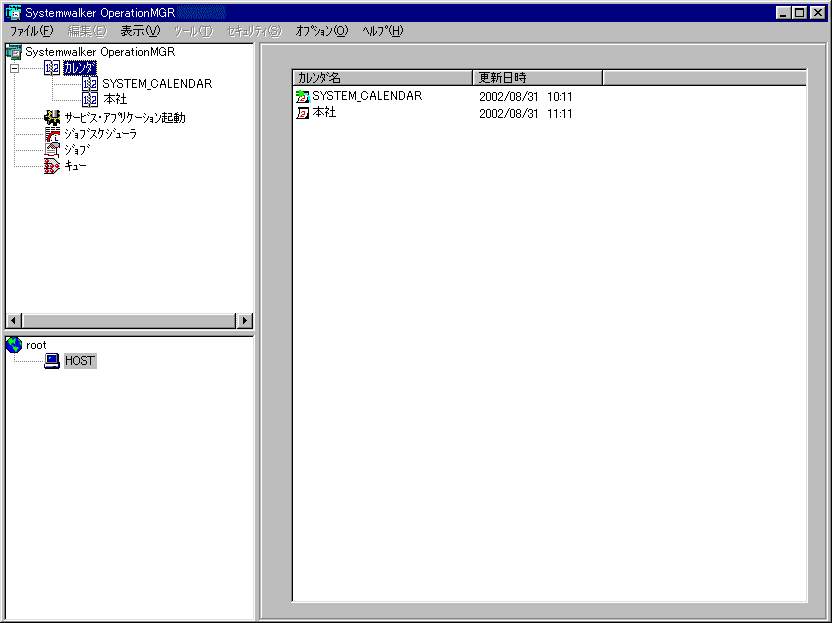Click the SYSTEM_CALENDAR icon in the tree
The image size is (832, 623).
tap(90, 84)
